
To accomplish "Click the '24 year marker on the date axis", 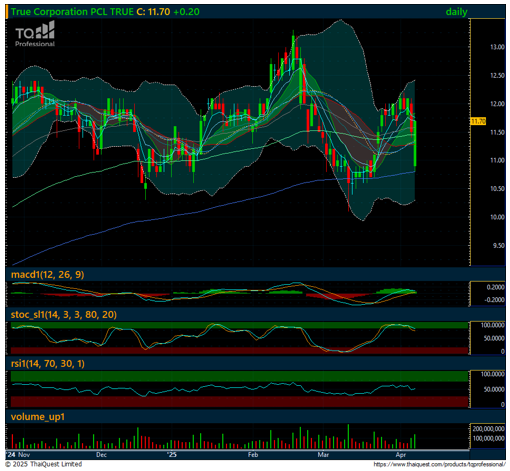I will (11, 455).
